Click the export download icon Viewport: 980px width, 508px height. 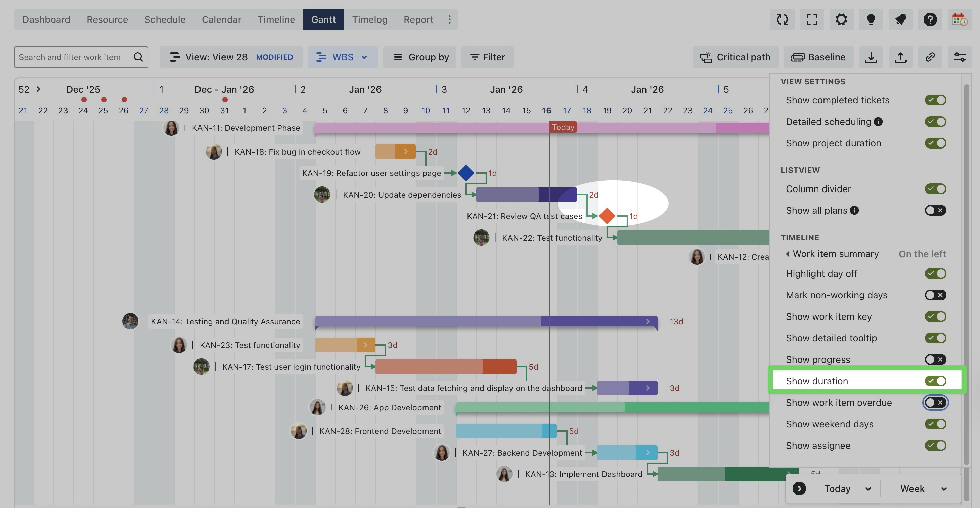(871, 57)
